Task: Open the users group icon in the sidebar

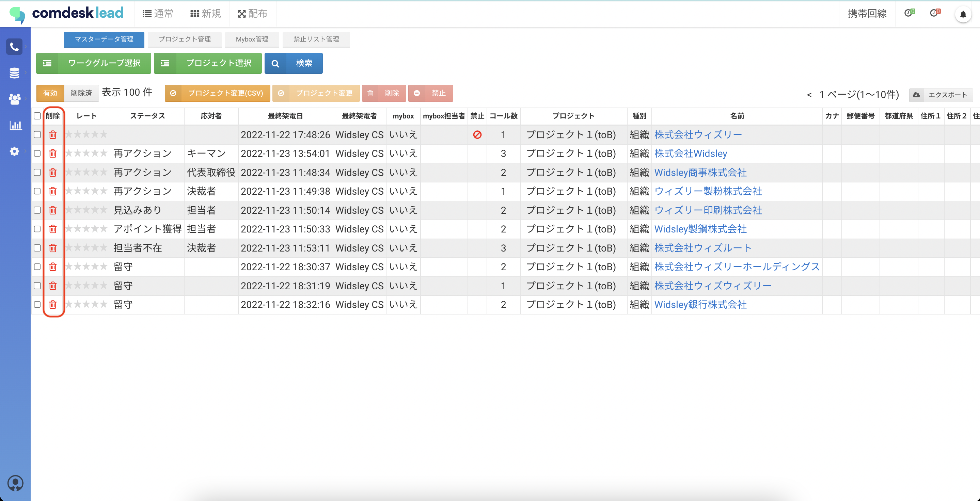Action: pos(14,99)
